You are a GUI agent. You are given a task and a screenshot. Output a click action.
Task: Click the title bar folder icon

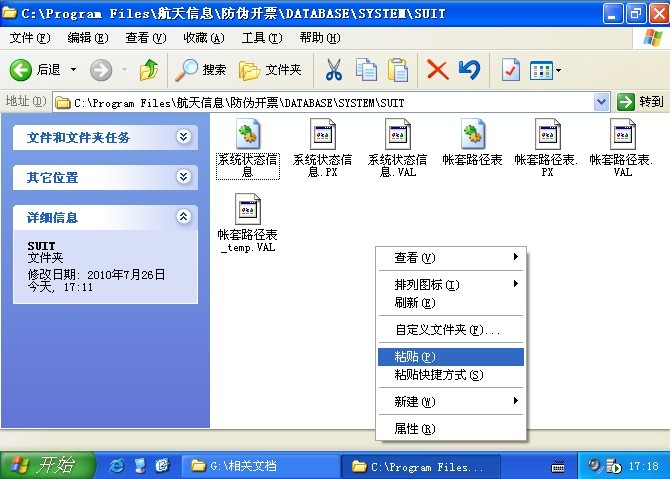pos(10,12)
